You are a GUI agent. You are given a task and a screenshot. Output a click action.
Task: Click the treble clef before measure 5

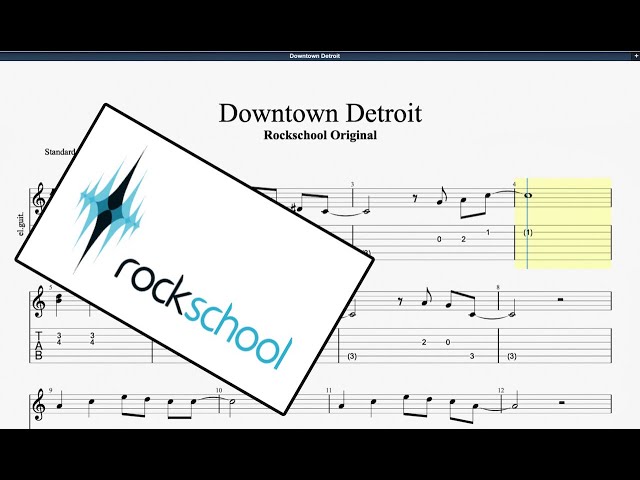(39, 302)
